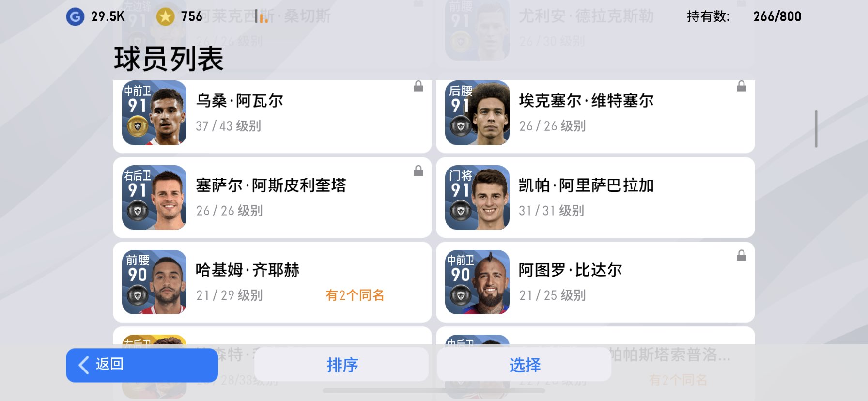The height and width of the screenshot is (401, 868).
Task: Select the 塞萨尔·阿斯皮利奎塔 player row
Action: [272, 198]
